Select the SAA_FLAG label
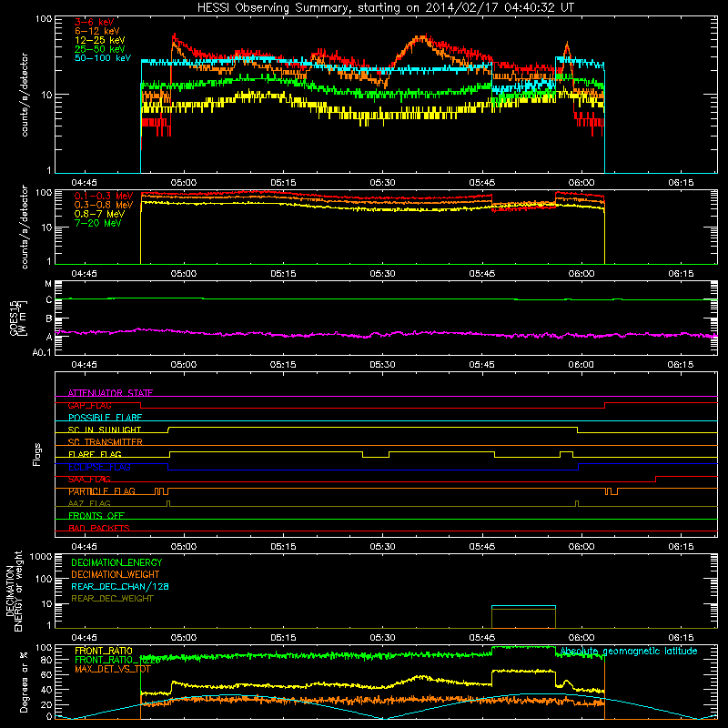The image size is (728, 728). pos(88,479)
